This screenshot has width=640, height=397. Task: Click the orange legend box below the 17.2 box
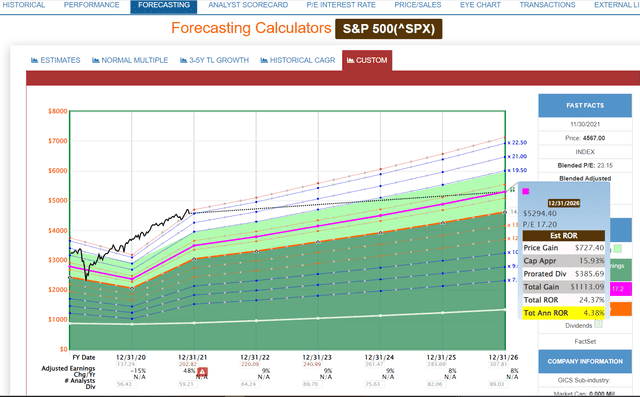pos(621,309)
